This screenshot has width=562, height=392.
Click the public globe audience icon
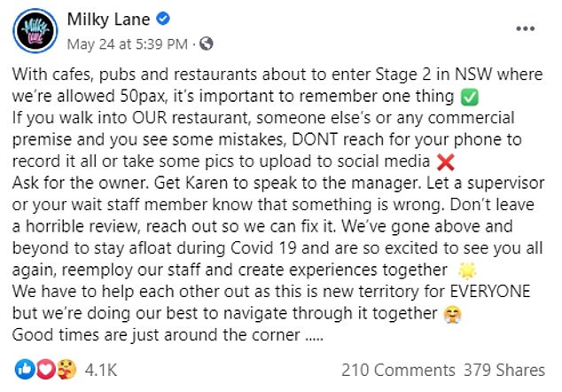click(206, 41)
